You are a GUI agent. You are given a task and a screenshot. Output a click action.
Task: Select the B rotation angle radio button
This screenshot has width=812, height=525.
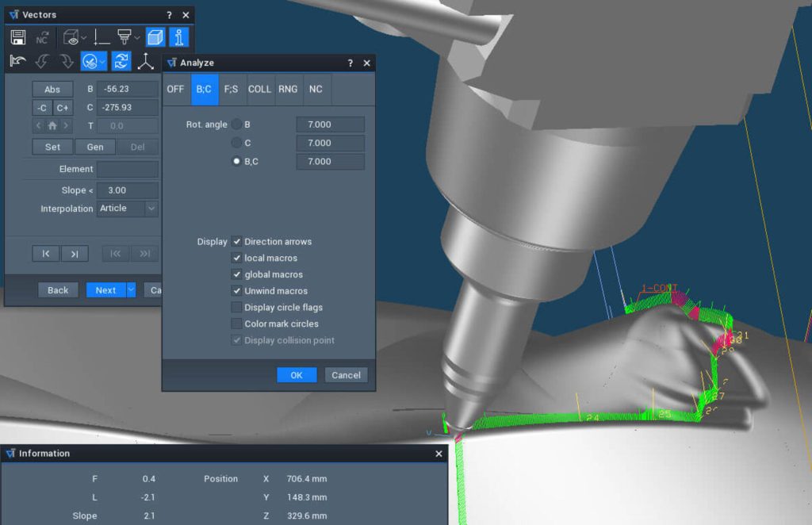[x=236, y=125]
